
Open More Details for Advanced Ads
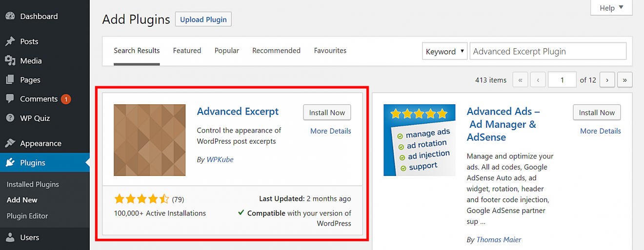point(600,131)
